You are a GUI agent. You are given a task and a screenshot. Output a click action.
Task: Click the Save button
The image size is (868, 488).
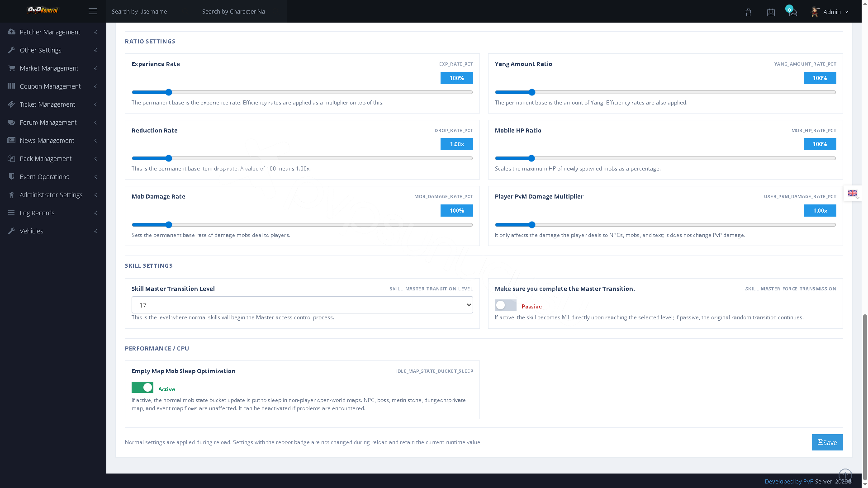coord(827,442)
